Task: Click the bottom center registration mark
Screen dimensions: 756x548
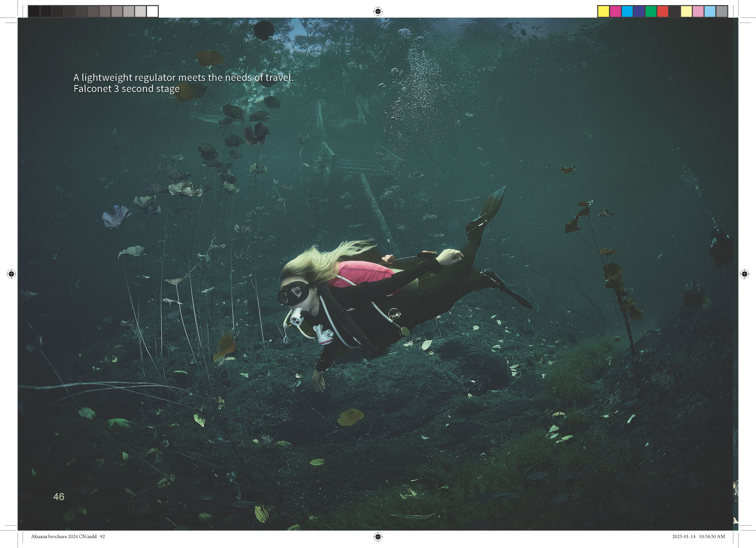Action: 378,536
